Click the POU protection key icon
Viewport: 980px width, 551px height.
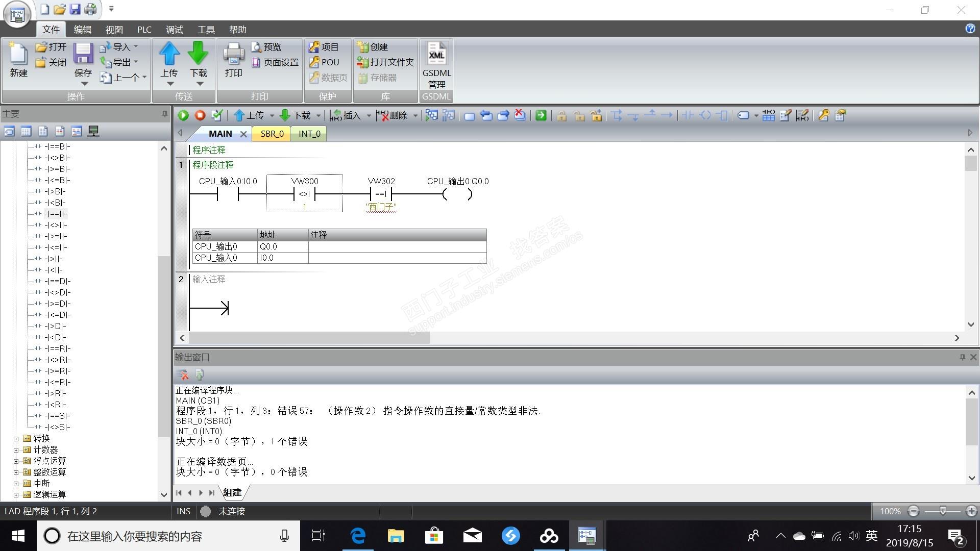314,62
